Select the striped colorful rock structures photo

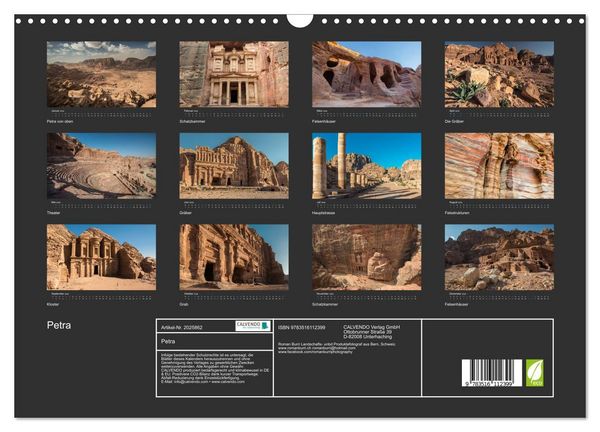(499, 166)
